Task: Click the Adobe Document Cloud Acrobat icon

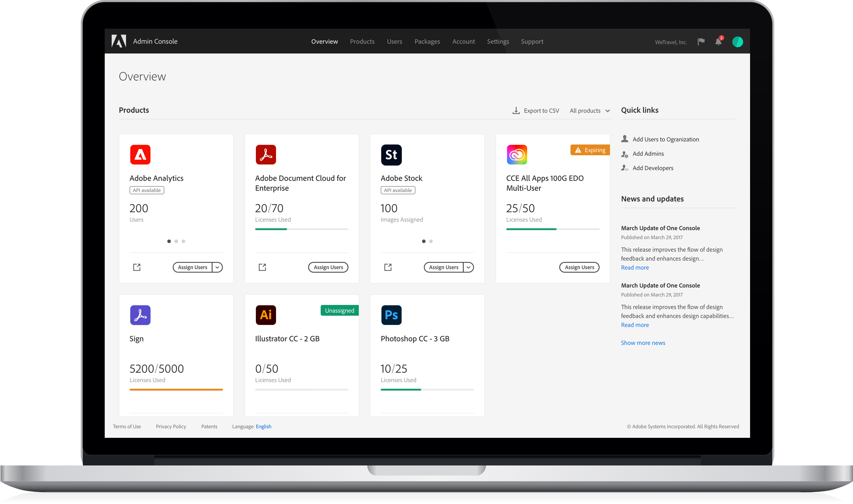Action: pyautogui.click(x=266, y=155)
